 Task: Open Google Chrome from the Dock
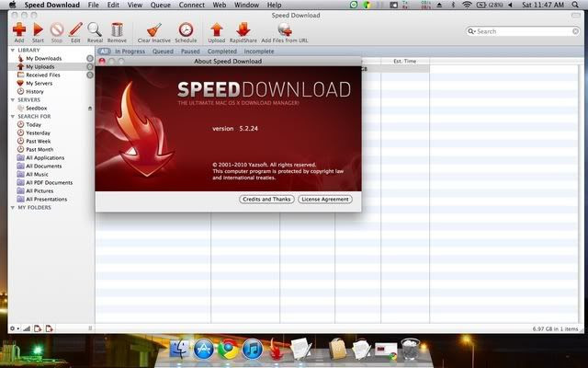pyautogui.click(x=228, y=349)
